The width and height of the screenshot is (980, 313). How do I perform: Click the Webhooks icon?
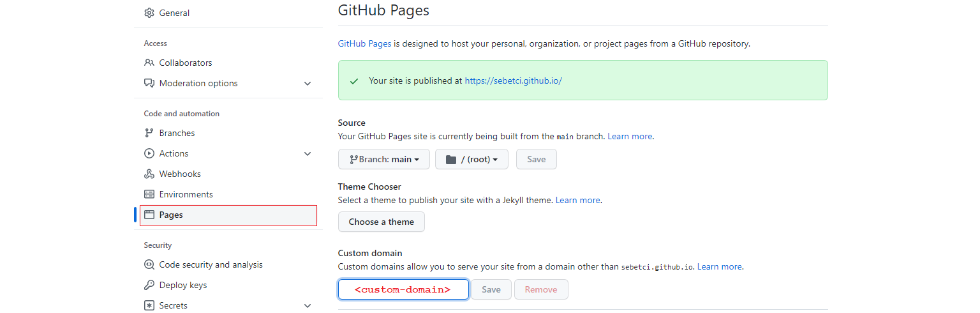[x=149, y=174]
